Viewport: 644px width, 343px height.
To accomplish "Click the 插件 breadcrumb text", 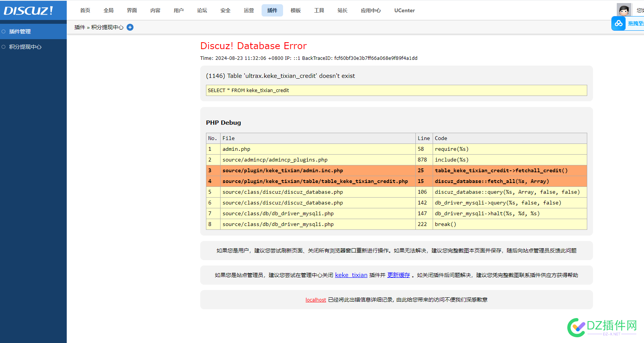I will [80, 27].
